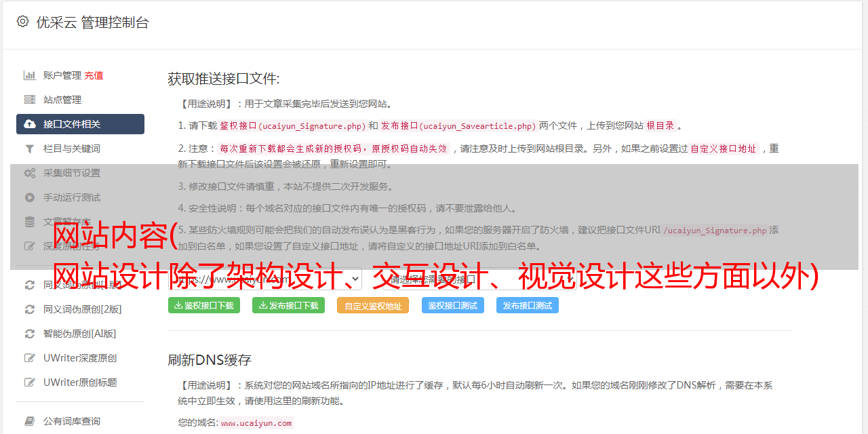The image size is (868, 434).
Task: Click the edit icon for UWriter深度原创
Action: 30,358
